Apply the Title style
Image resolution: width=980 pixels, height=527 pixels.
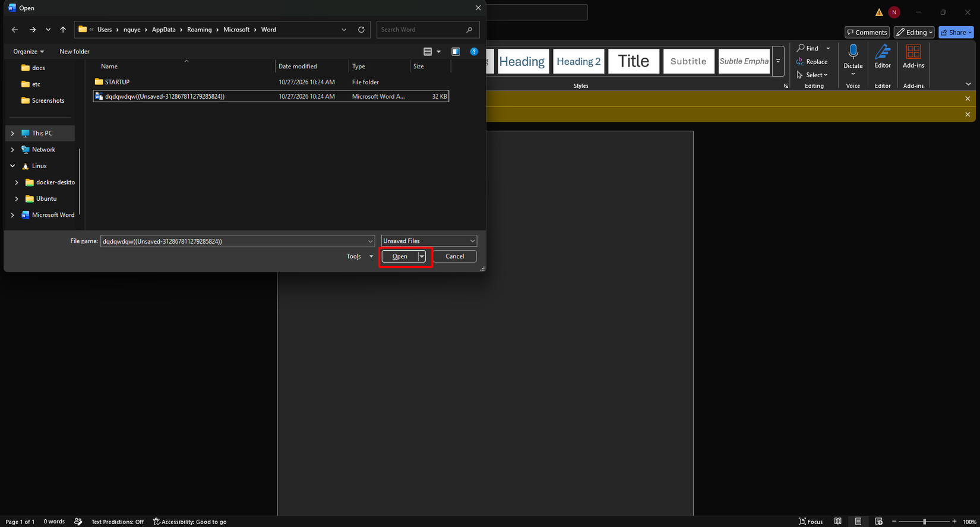click(634, 61)
